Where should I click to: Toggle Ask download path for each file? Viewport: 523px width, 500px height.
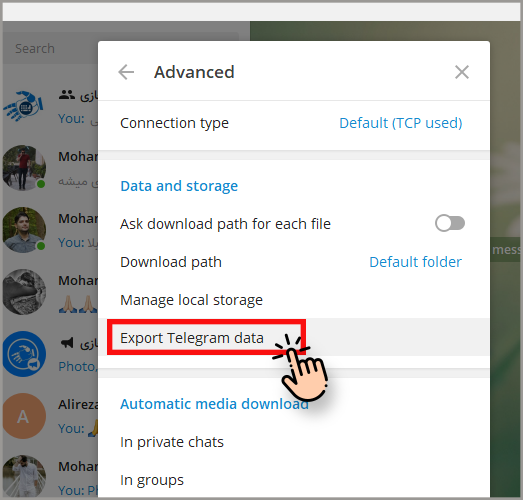click(450, 223)
